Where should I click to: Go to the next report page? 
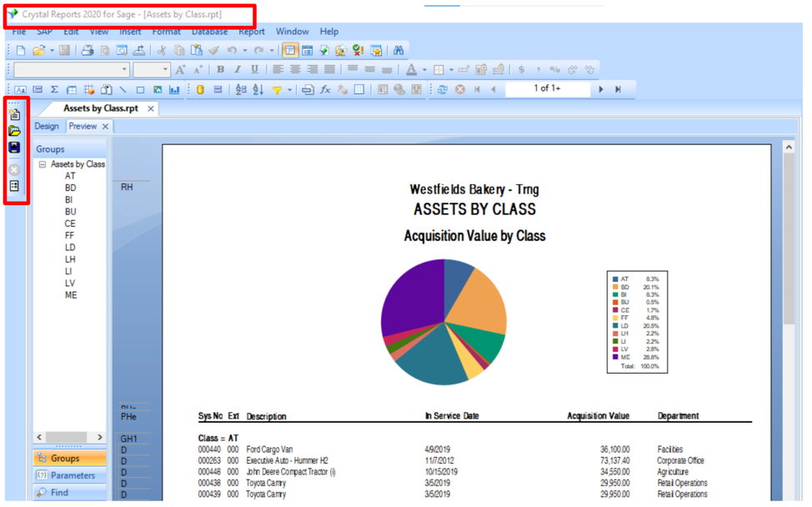[601, 89]
